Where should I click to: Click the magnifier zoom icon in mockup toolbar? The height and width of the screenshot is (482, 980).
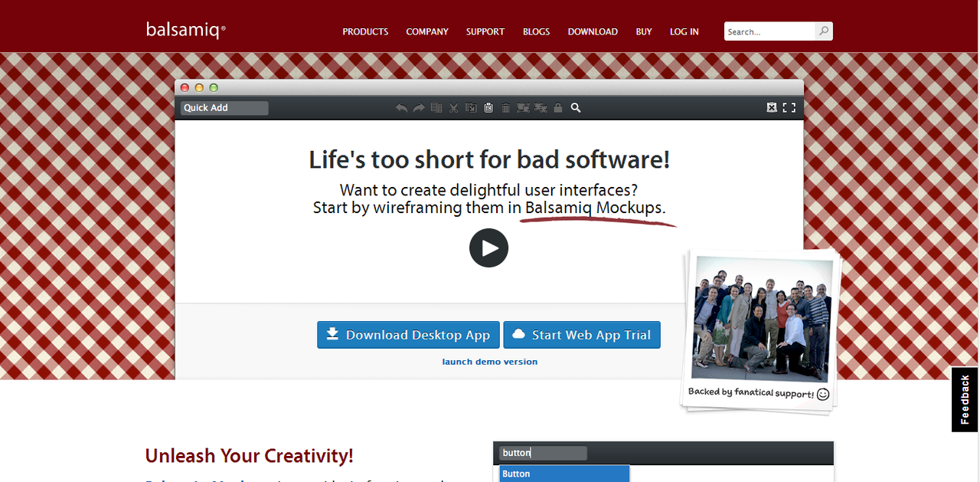tap(576, 108)
